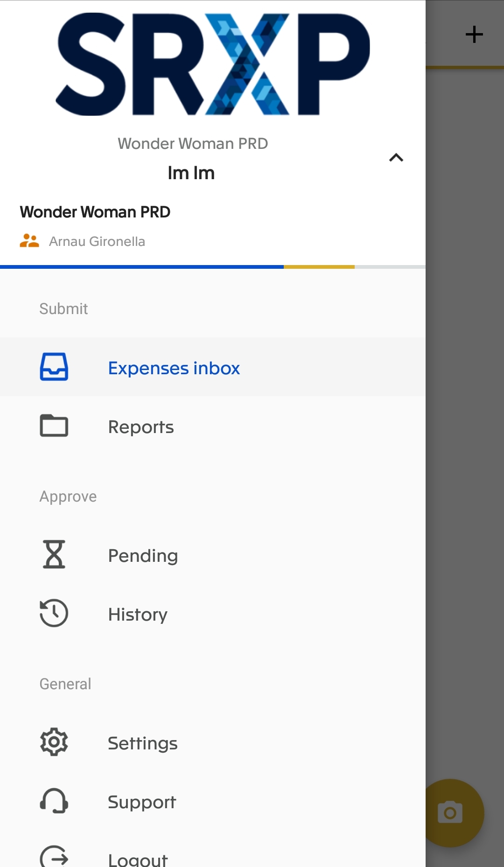
Task: Tap the SRXP logo
Action: 213,64
